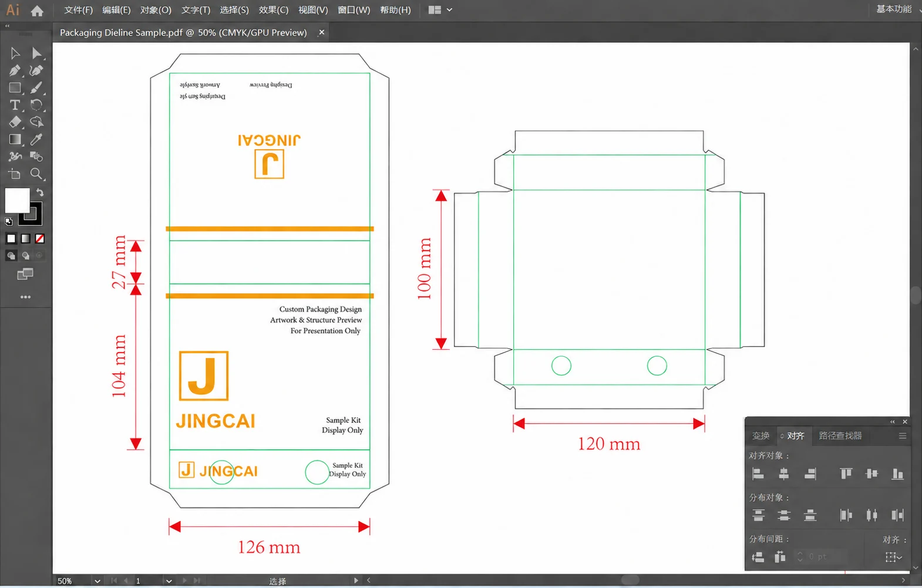Align objects to vertical bottom
The width and height of the screenshot is (922, 588).
pos(897,474)
